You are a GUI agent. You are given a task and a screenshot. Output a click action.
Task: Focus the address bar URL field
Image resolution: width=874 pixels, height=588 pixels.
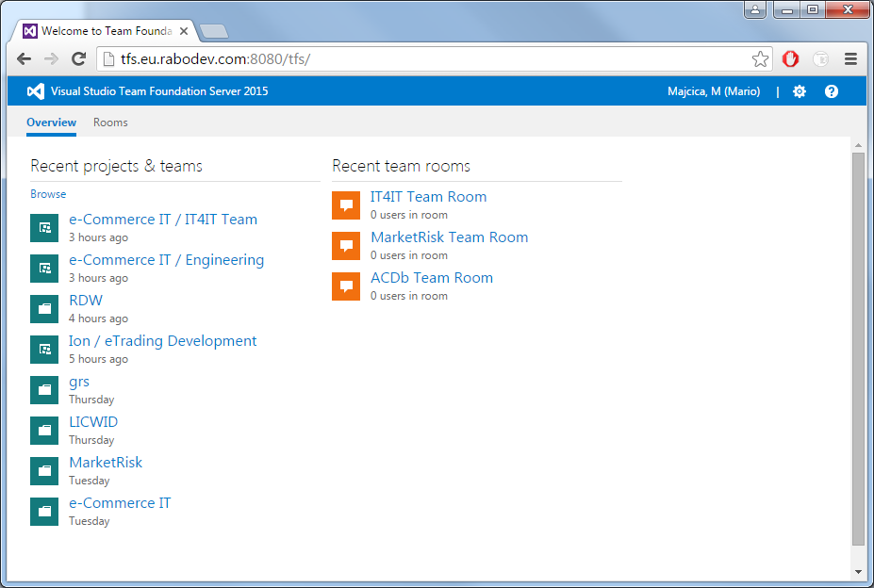[x=435, y=59]
